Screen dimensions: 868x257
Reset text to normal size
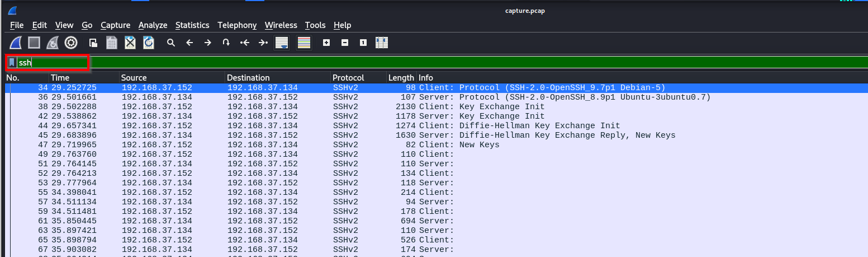(363, 43)
